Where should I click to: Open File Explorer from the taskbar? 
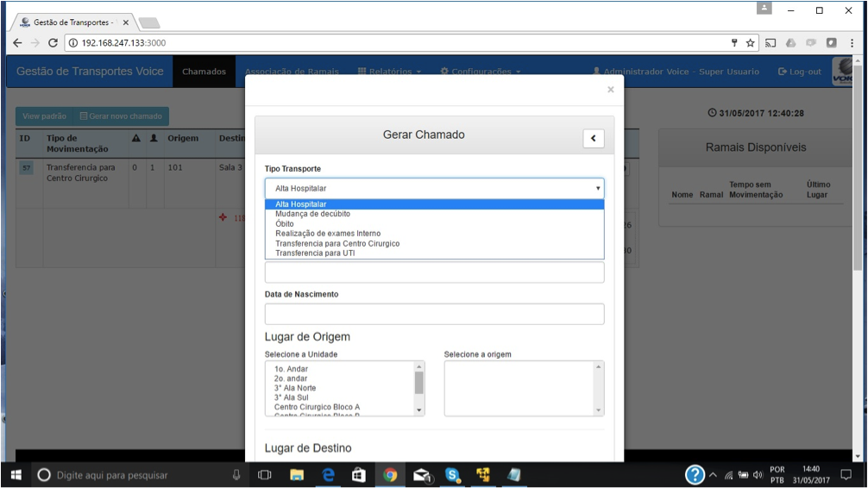(297, 475)
